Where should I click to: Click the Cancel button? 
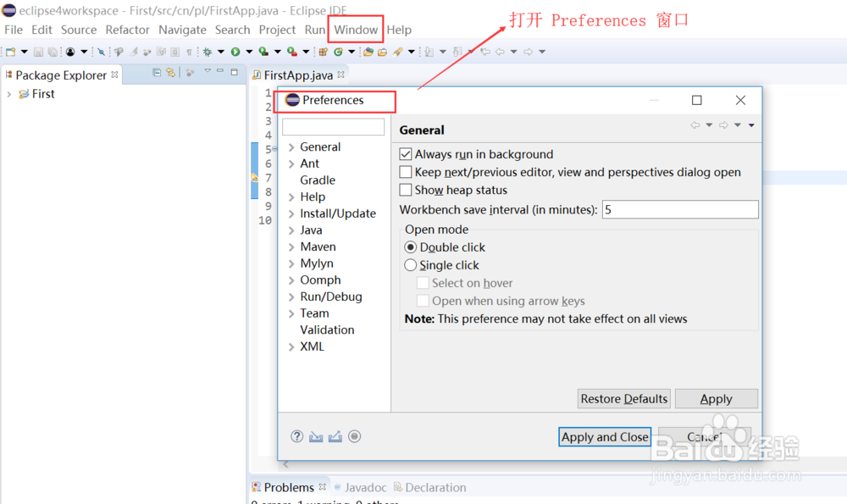point(705,437)
